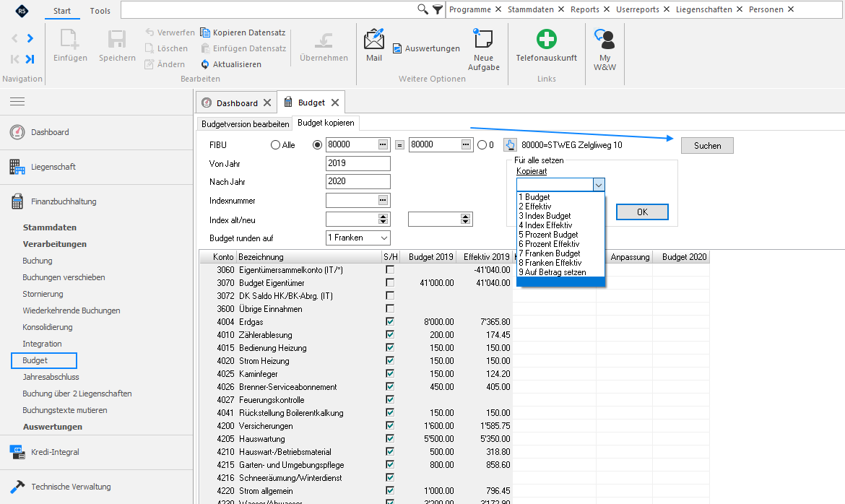
Task: Click the R5 application logo
Action: coord(22,10)
